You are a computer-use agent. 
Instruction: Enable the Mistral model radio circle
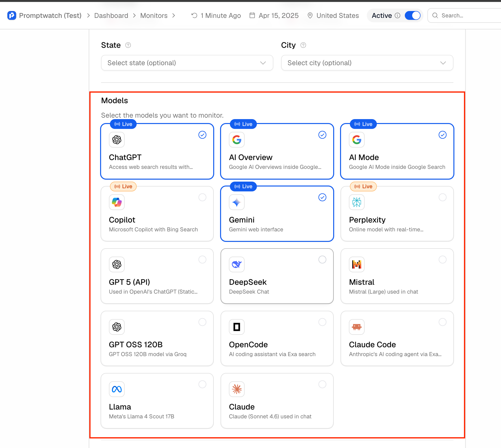click(443, 260)
